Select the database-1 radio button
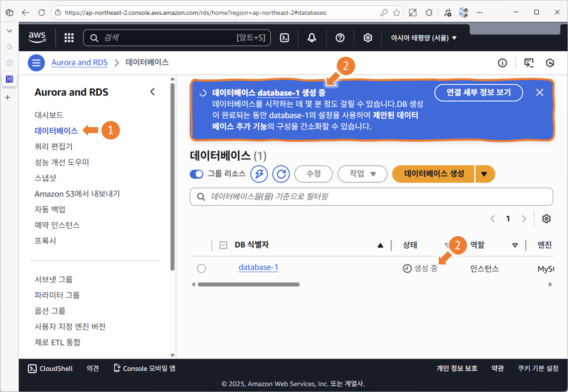Screen dimensions: 568x392 201,268
